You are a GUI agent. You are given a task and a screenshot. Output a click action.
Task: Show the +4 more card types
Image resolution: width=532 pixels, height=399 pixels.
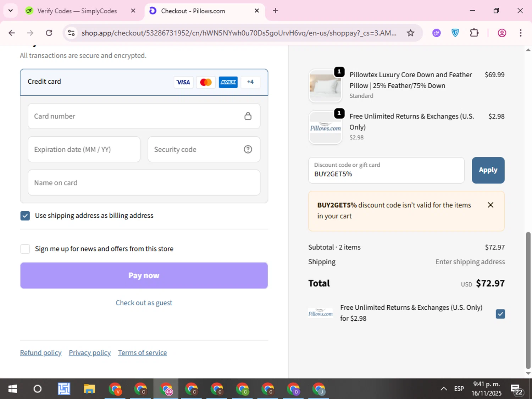coord(250,82)
